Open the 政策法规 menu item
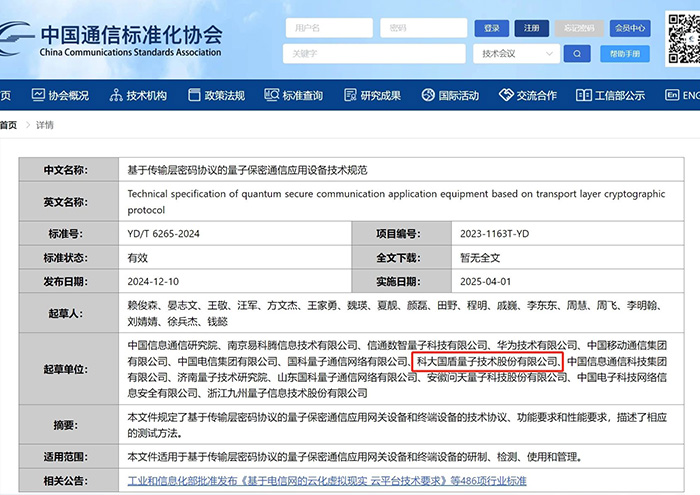This screenshot has width=700, height=495. click(216, 95)
